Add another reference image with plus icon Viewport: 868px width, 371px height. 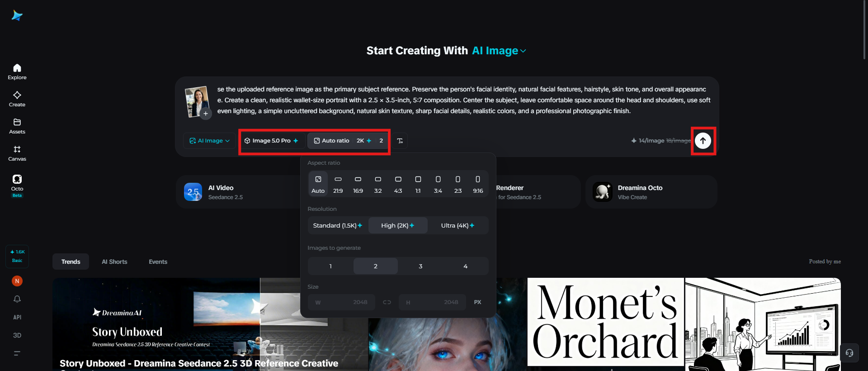(x=206, y=114)
